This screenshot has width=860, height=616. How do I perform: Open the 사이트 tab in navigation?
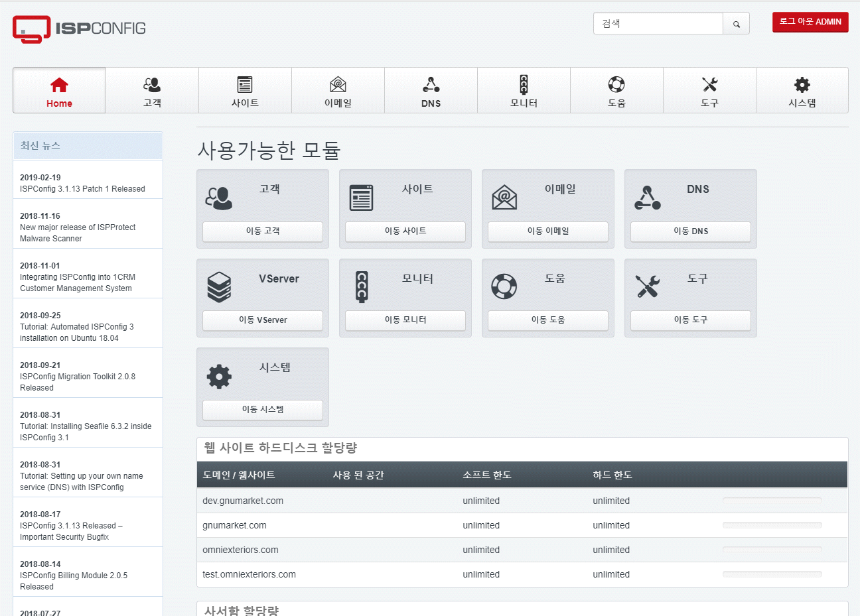click(x=245, y=91)
